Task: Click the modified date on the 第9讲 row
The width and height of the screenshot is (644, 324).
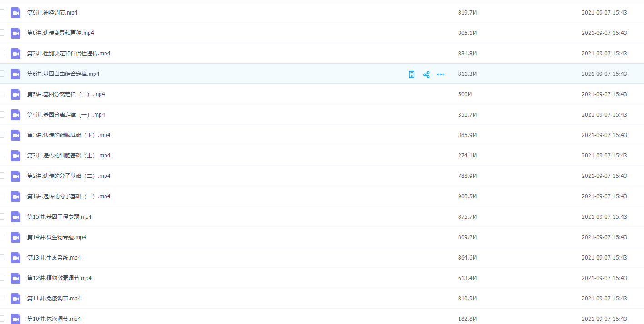Action: pos(604,13)
